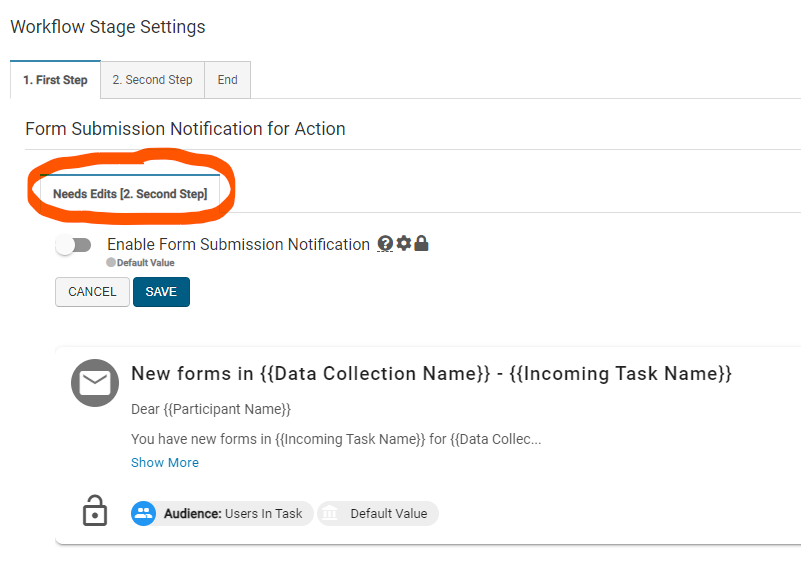Click the 'Users In Task' audience text
Image resolution: width=801 pixels, height=577 pixels.
263,514
